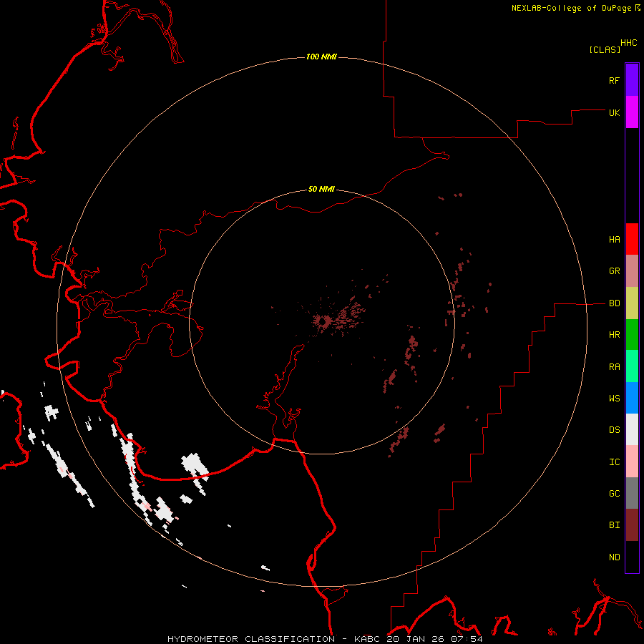Click the DS legend label
The width and height of the screenshot is (644, 644).
[614, 430]
